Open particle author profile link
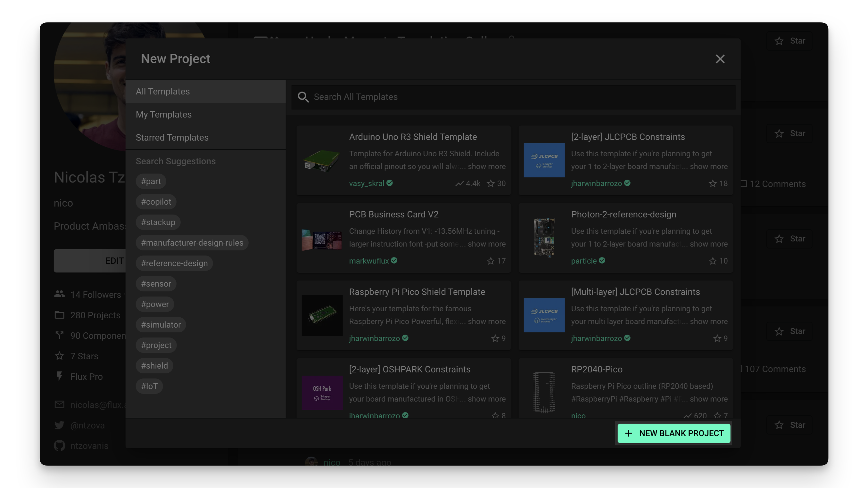868x488 pixels. (583, 261)
